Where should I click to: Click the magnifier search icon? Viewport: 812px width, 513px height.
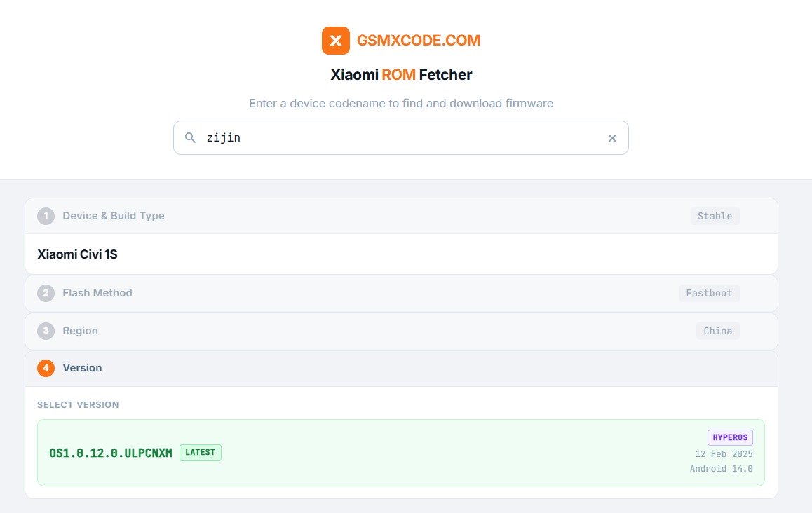click(x=190, y=137)
